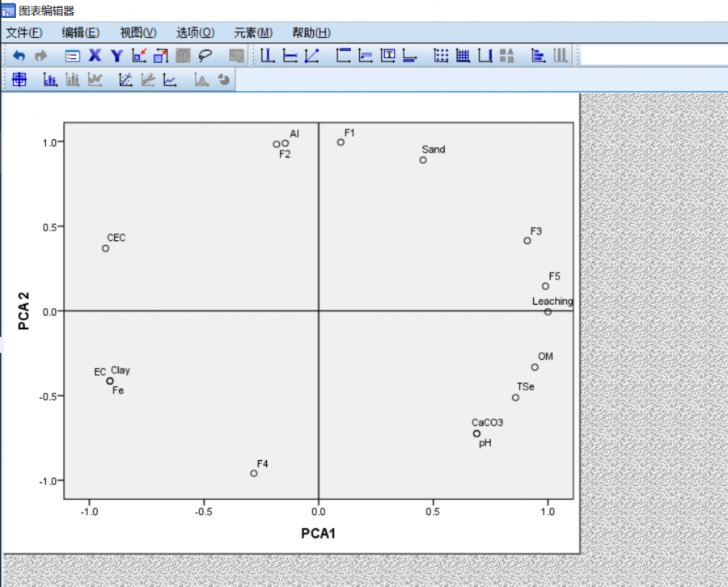Insert a chart title

(344, 56)
